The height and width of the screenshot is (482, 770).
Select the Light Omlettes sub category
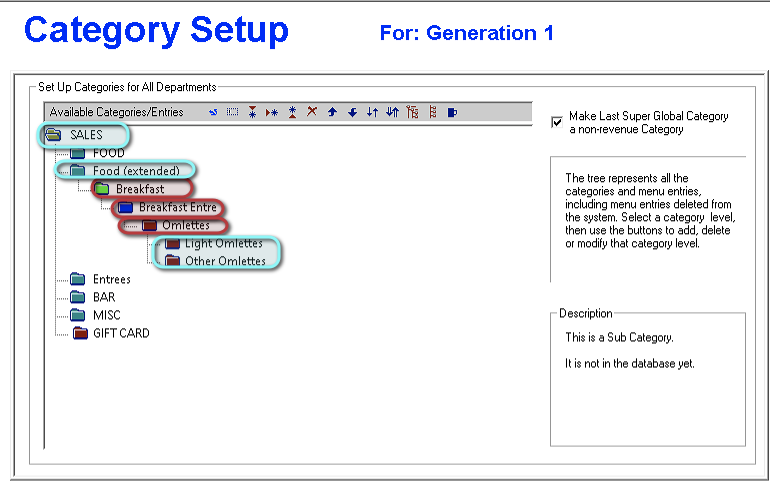click(x=224, y=243)
